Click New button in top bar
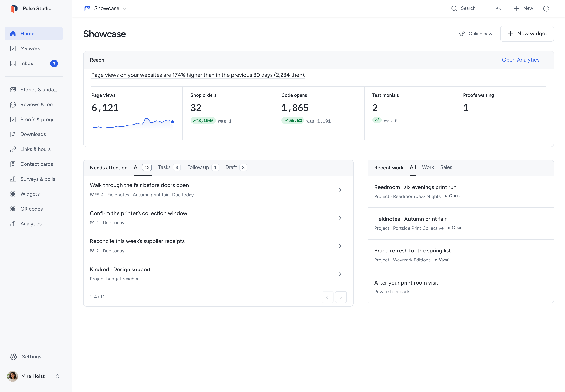 click(523, 9)
